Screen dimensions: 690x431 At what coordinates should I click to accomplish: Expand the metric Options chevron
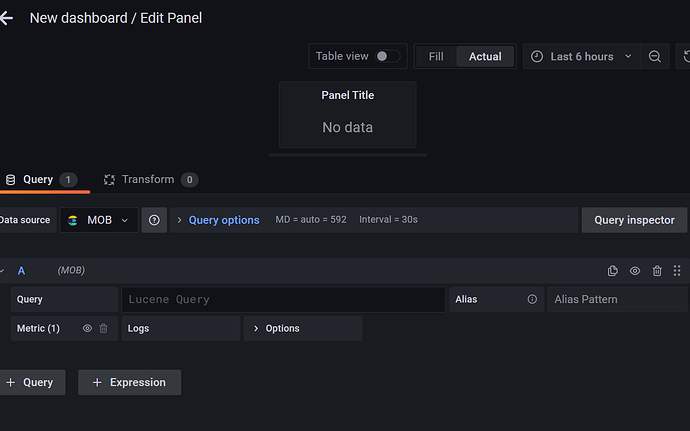[256, 328]
